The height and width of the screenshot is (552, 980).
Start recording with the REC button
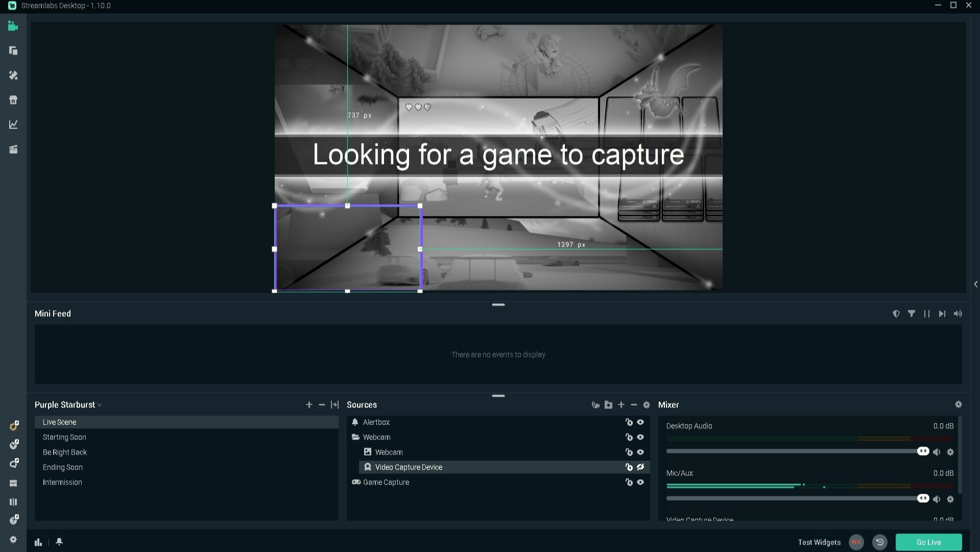point(856,542)
